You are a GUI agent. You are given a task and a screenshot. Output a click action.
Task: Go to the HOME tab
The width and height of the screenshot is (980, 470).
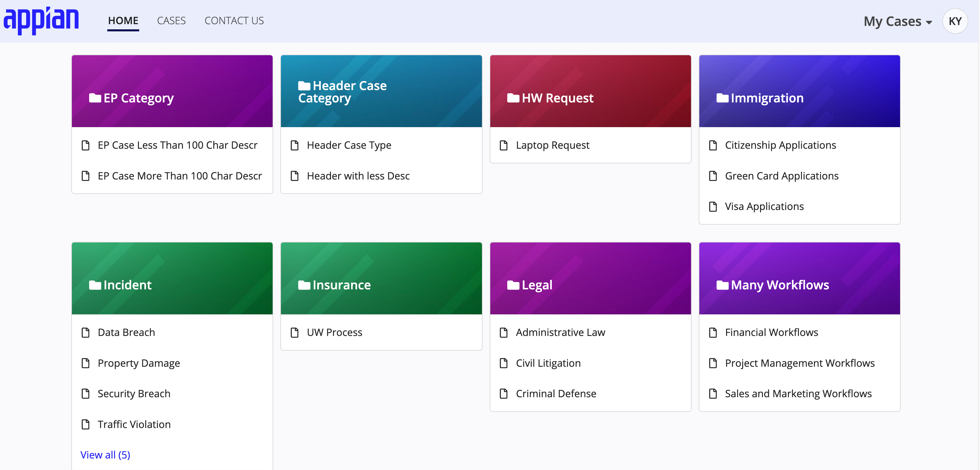[x=123, y=20]
